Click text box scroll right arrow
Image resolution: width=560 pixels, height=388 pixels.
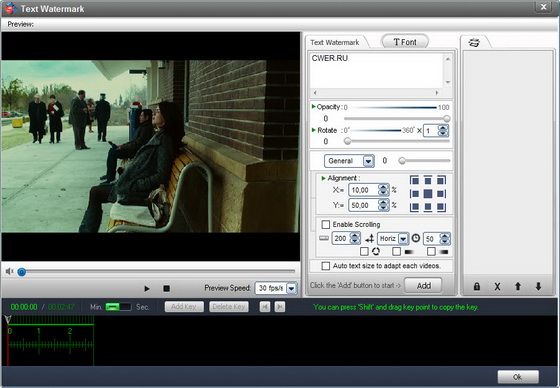pos(437,93)
